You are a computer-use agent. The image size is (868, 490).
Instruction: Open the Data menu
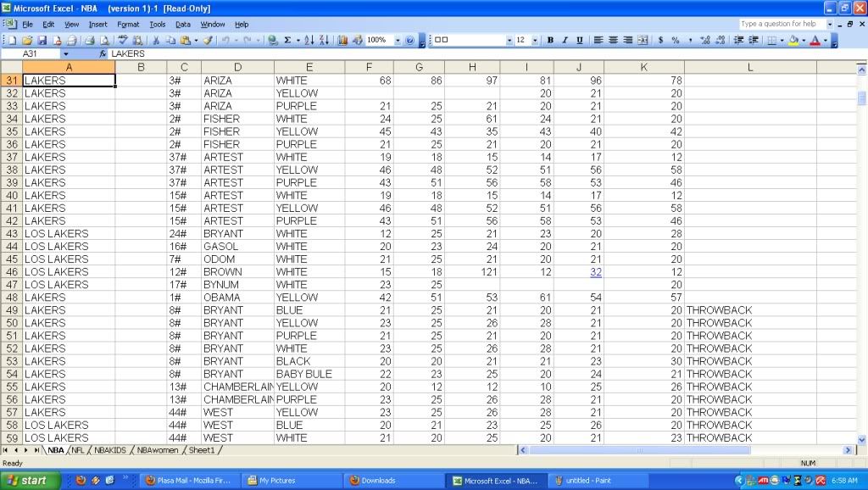tap(183, 25)
